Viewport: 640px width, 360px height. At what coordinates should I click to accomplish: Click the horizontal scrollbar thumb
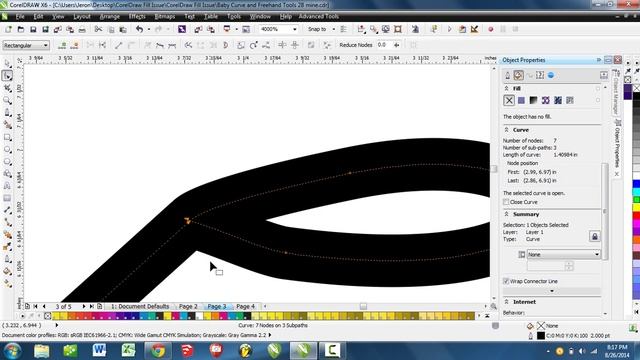tap(363, 306)
